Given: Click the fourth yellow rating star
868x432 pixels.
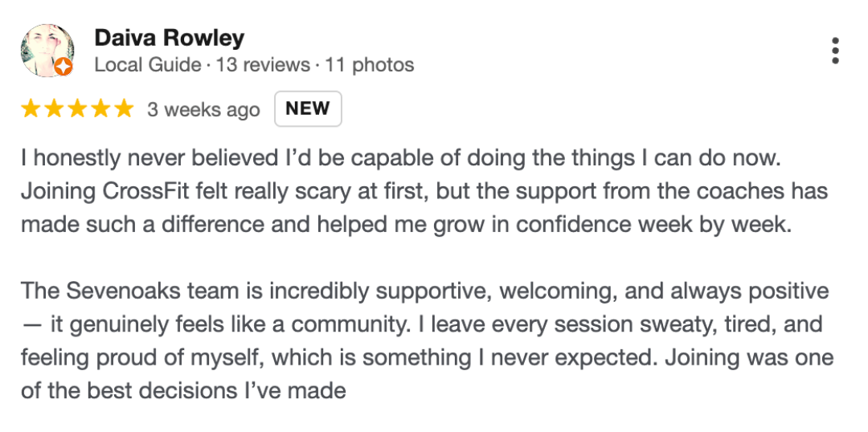Looking at the screenshot, I should coord(100,109).
